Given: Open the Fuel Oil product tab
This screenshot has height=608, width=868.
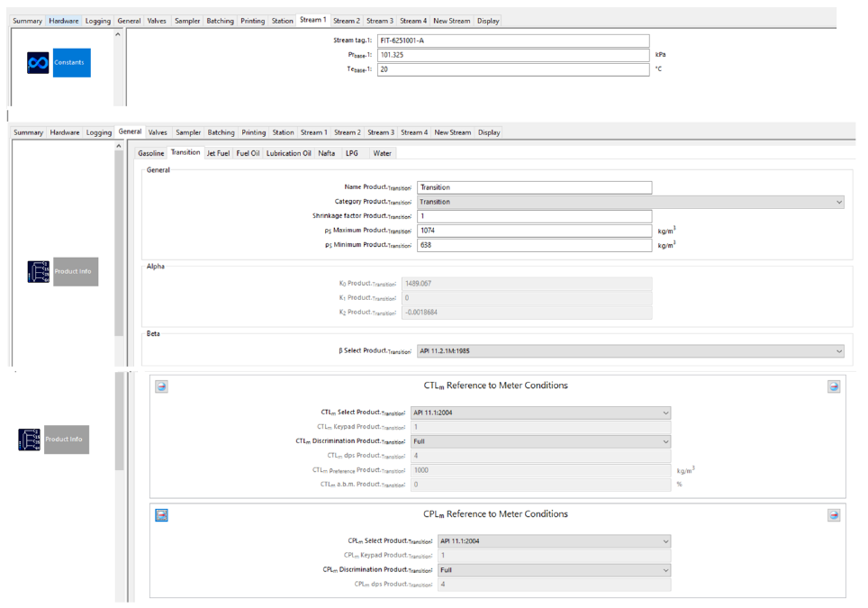Looking at the screenshot, I should (x=248, y=153).
